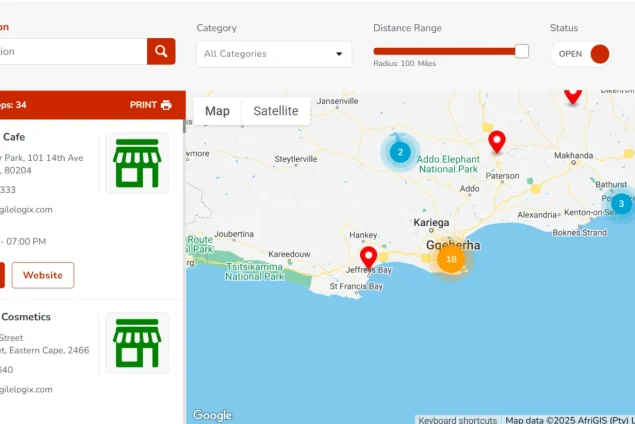Viewport: 635px width, 424px height.
Task: Click the location search input field
Action: coord(70,52)
